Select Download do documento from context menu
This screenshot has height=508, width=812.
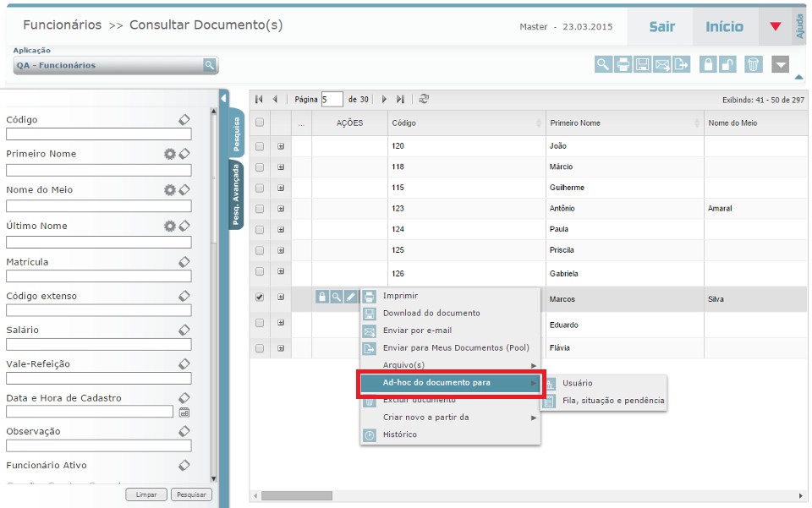(431, 313)
